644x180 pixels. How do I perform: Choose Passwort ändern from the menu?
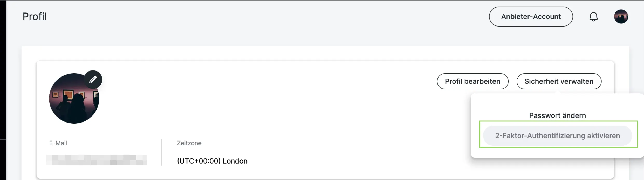[557, 115]
